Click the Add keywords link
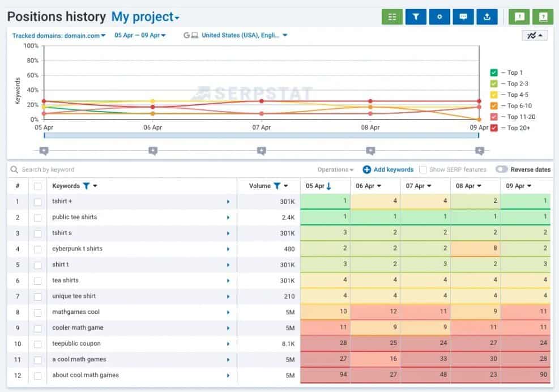Screen dimensions: 559x392 (394, 169)
